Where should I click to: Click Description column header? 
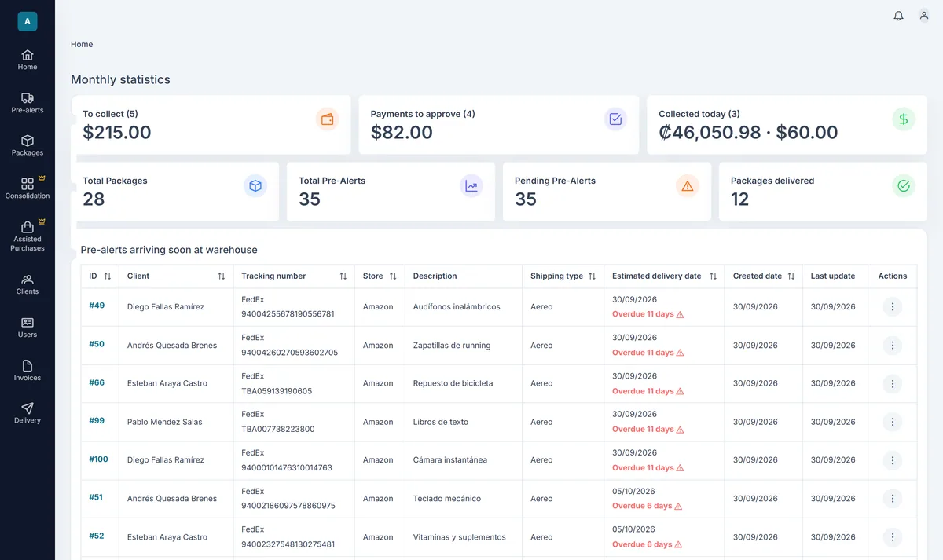click(435, 276)
